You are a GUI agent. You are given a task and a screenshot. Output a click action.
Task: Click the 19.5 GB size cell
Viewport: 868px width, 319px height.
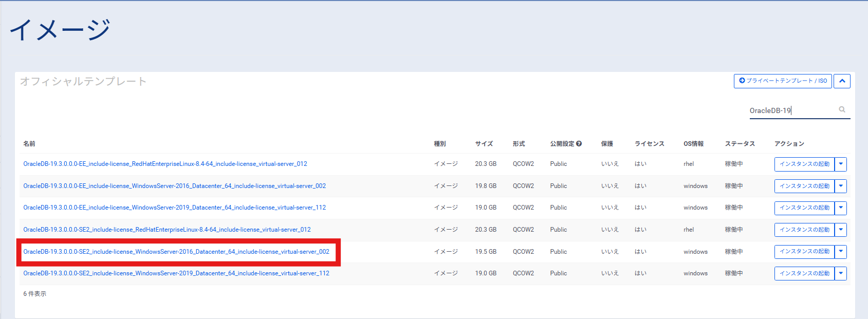click(486, 252)
